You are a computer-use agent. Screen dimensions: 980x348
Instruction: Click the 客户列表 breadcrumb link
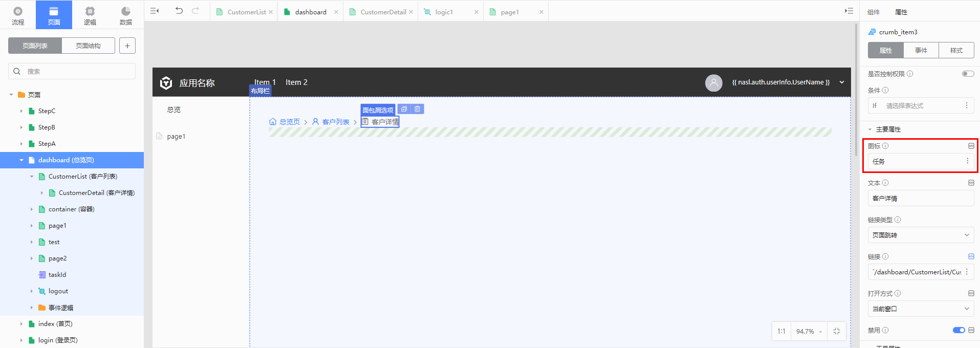pos(336,122)
